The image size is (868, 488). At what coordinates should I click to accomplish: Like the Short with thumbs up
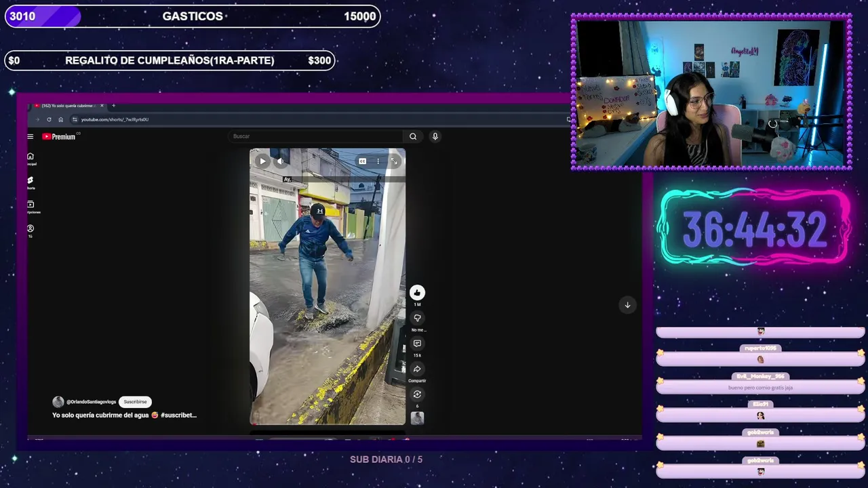[417, 292]
